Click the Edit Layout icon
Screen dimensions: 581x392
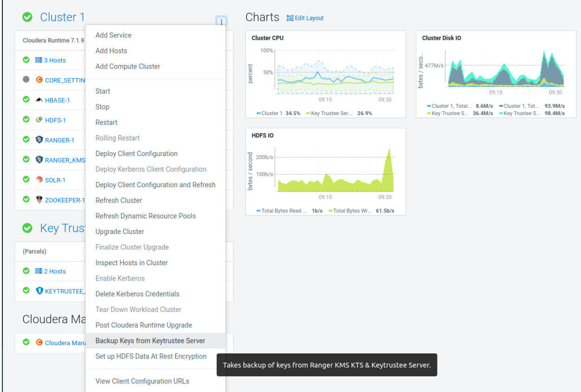click(290, 18)
